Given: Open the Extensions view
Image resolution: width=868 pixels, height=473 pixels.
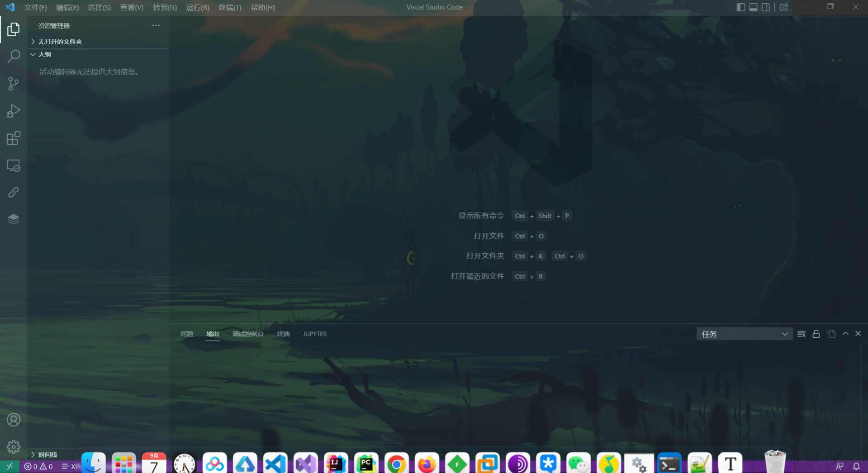Looking at the screenshot, I should tap(14, 138).
